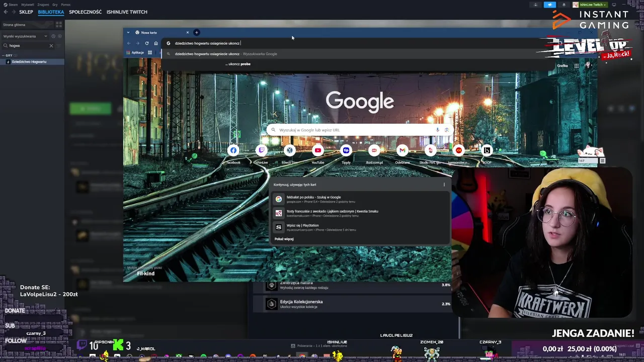Open the Google account avatar on the new tab
The image size is (644, 362).
tap(588, 65)
